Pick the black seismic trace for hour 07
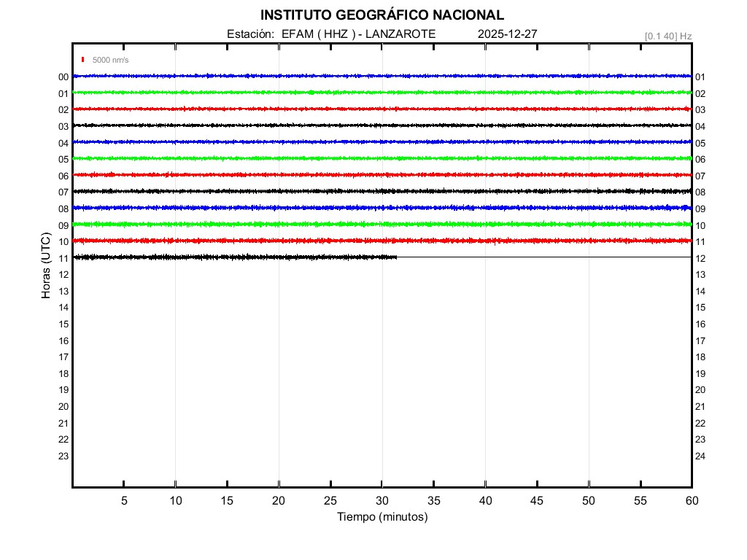 365,191
